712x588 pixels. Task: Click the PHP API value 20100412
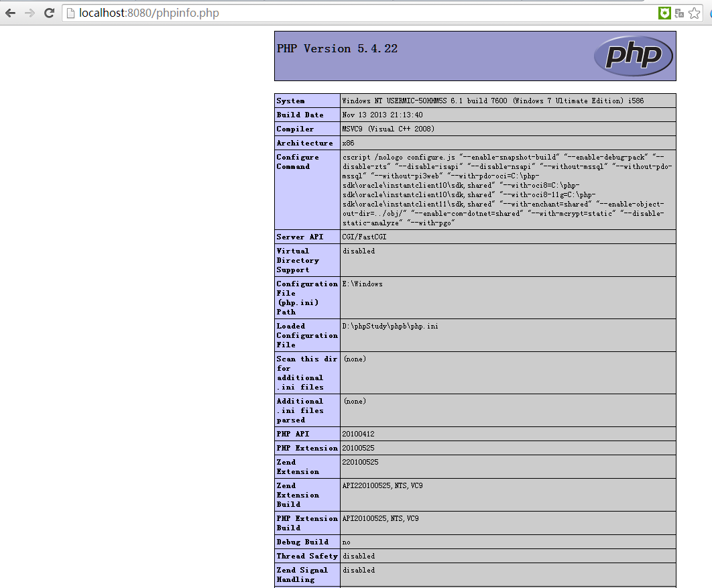point(359,434)
